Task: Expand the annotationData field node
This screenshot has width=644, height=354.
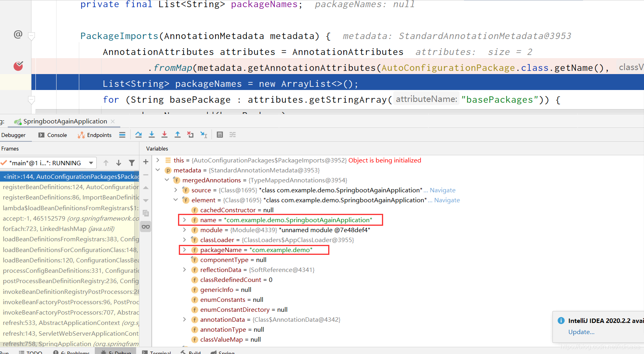Action: [184, 319]
